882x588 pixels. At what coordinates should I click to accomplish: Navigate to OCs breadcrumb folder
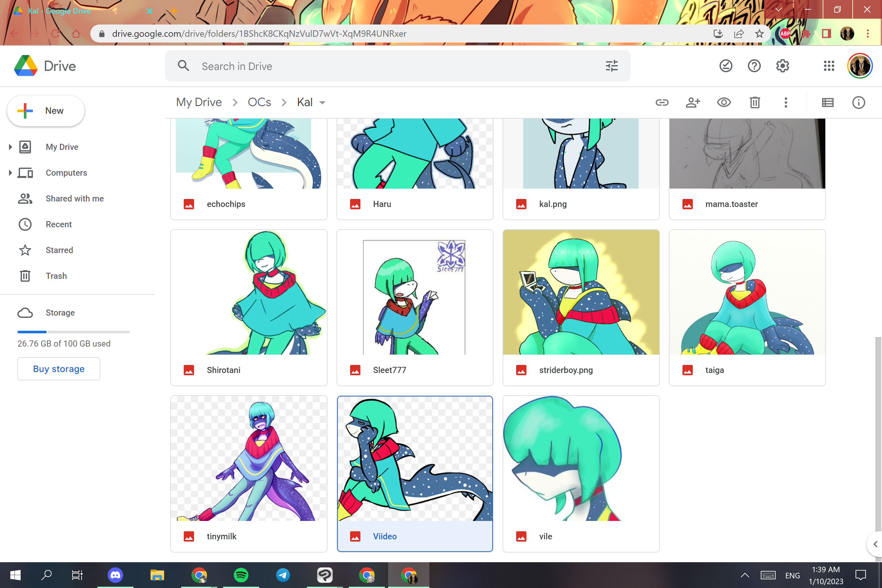(259, 103)
